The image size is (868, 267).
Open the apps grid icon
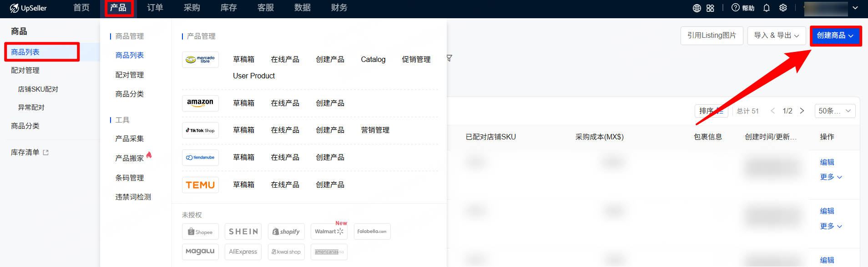(710, 8)
